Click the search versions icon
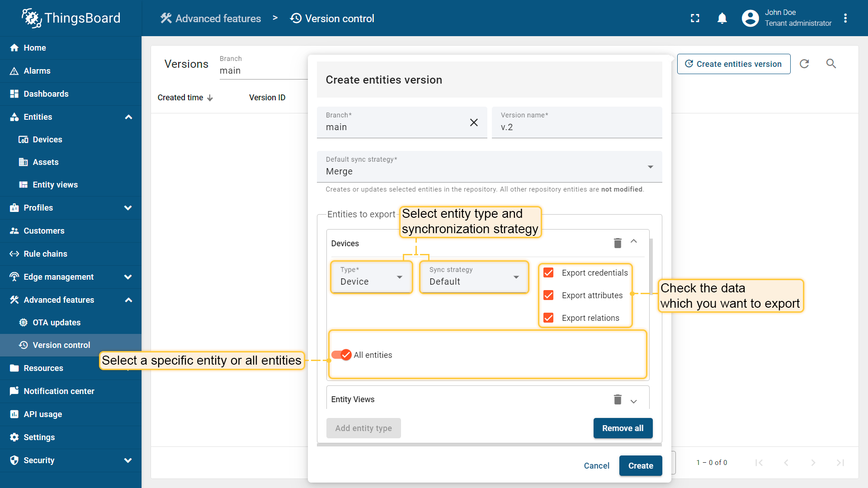The height and width of the screenshot is (488, 868). (x=831, y=64)
